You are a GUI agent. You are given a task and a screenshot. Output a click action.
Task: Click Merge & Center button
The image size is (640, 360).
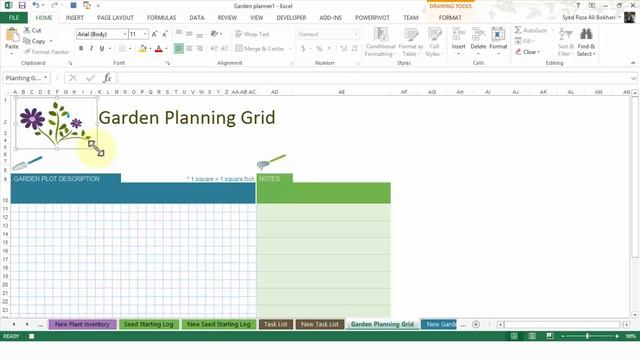260,49
